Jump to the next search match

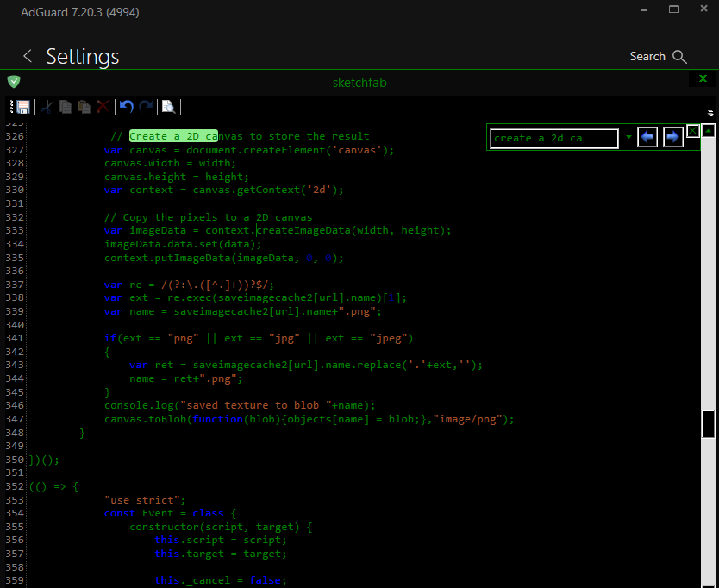point(673,137)
